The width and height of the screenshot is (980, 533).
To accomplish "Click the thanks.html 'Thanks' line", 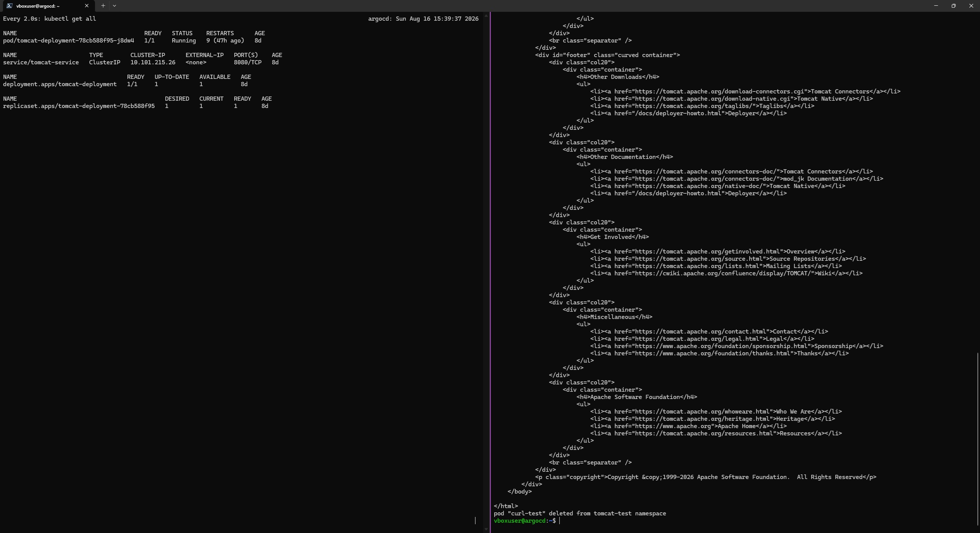I will [719, 353].
